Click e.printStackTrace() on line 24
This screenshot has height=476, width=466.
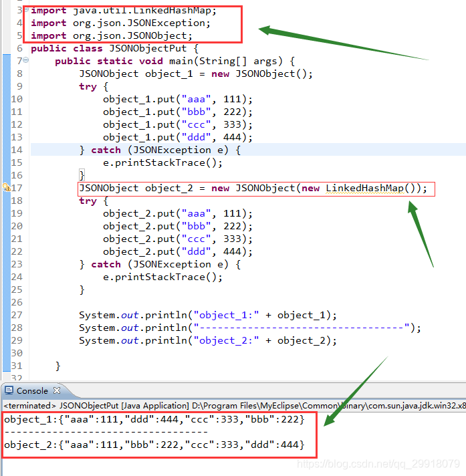[x=162, y=277]
